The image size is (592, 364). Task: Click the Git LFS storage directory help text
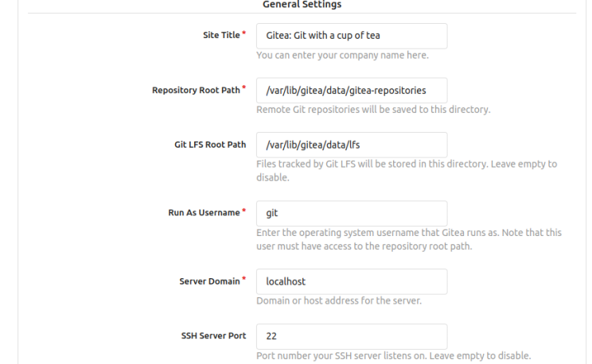pos(407,165)
